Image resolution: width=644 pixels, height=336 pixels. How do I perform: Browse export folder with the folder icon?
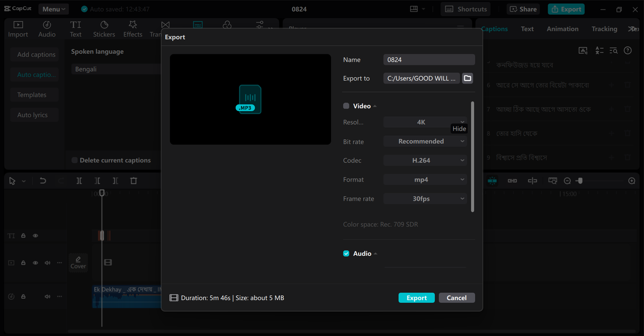(467, 78)
